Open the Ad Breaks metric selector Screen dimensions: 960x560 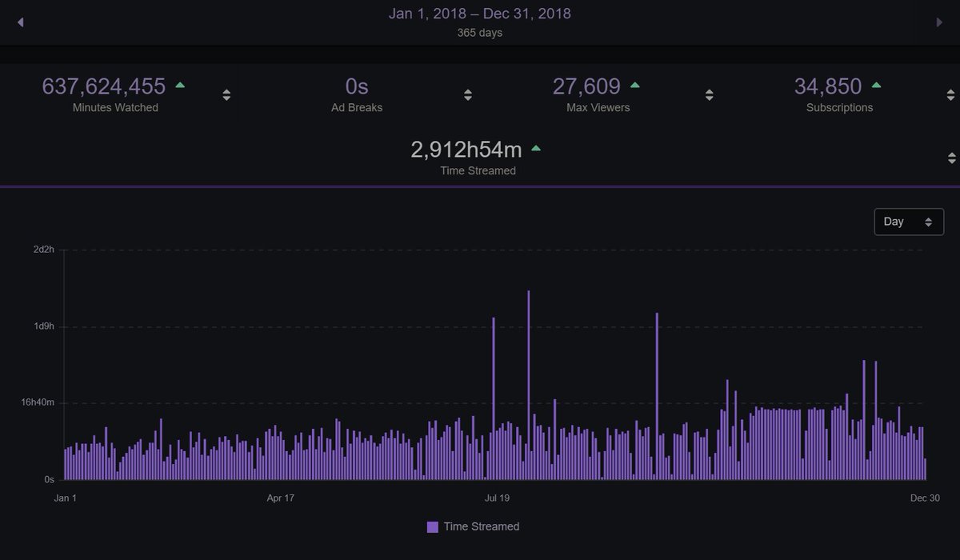tap(468, 95)
